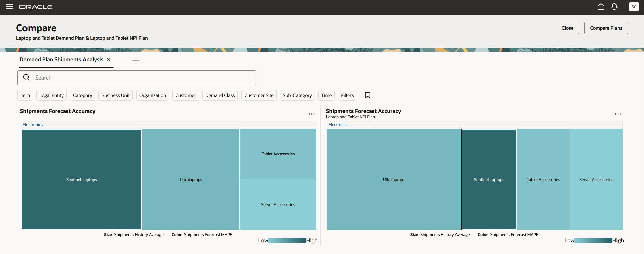Click left chart Shipments Forecast MAPE legend
The height and width of the screenshot is (254, 644).
tap(208, 235)
